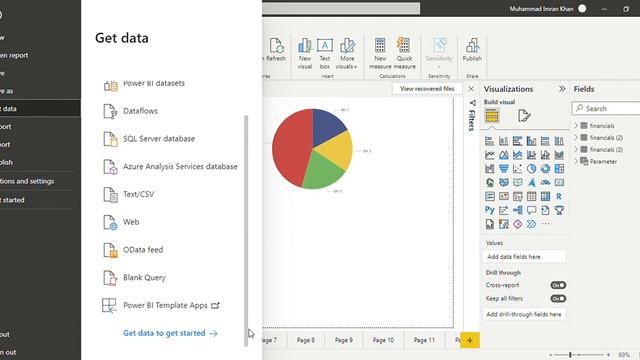Click zoom in plus button

click(x=608, y=355)
